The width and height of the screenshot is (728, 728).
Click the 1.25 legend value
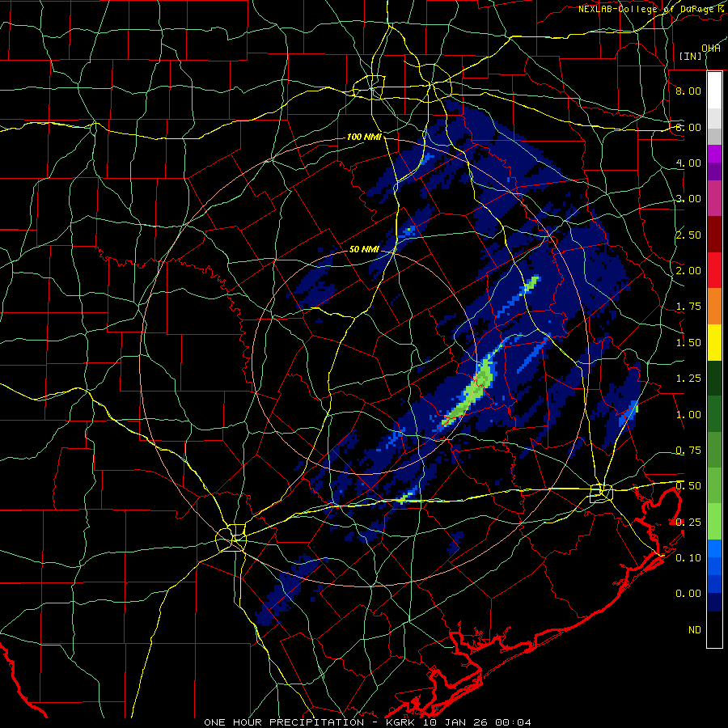click(x=688, y=379)
